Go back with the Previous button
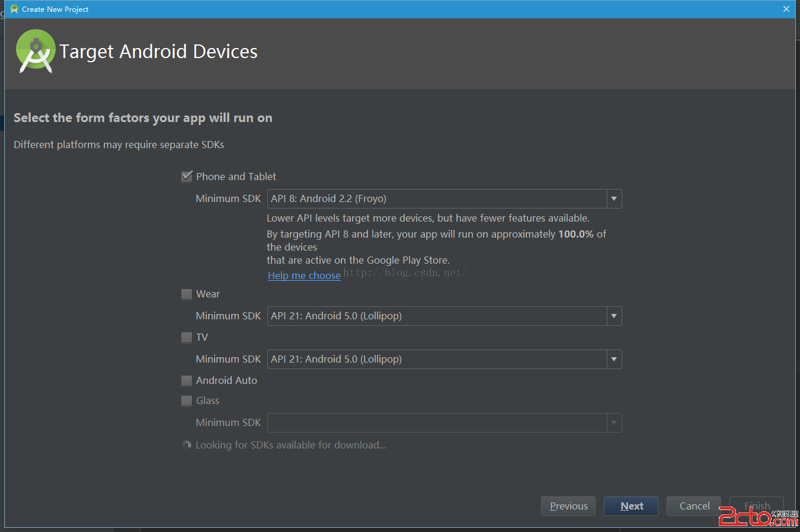This screenshot has width=800, height=532. [568, 506]
